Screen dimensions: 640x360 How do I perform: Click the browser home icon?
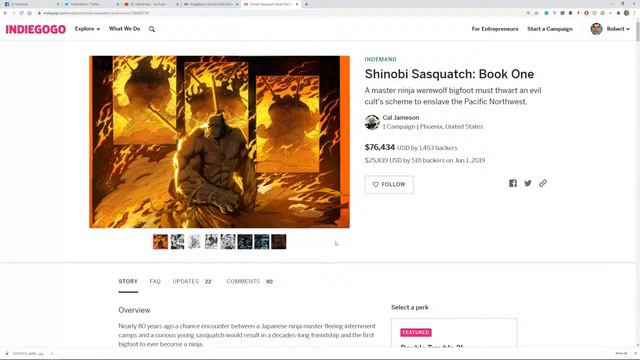pyautogui.click(x=29, y=13)
